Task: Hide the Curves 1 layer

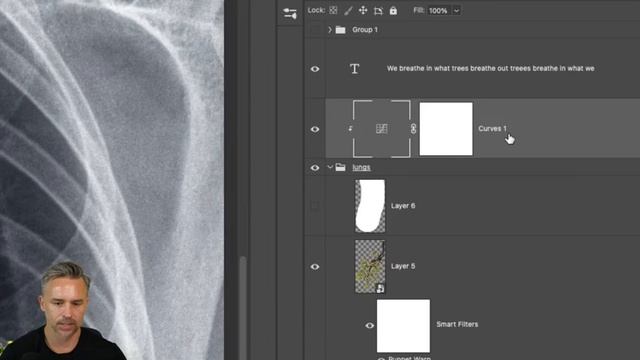Action: coord(315,129)
